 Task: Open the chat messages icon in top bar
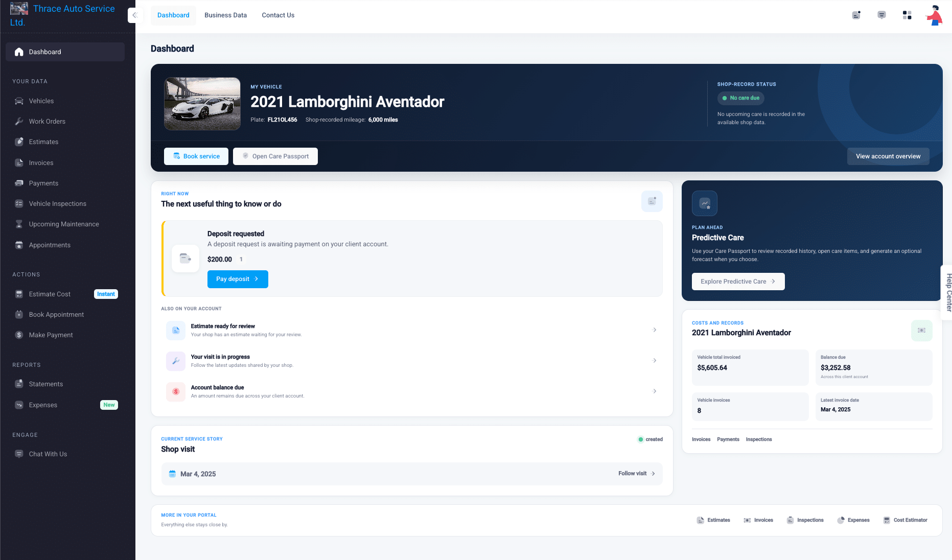[881, 15]
